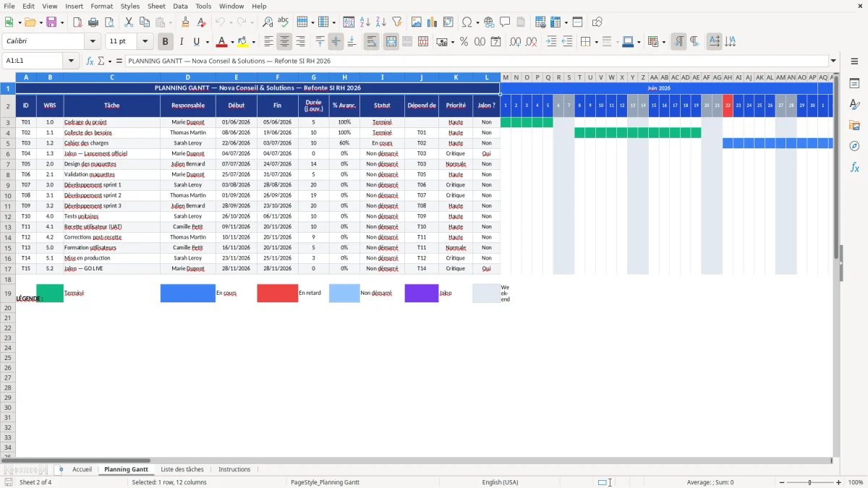
Task: Click the yellow Background Color swatch button
Action: coord(243,42)
